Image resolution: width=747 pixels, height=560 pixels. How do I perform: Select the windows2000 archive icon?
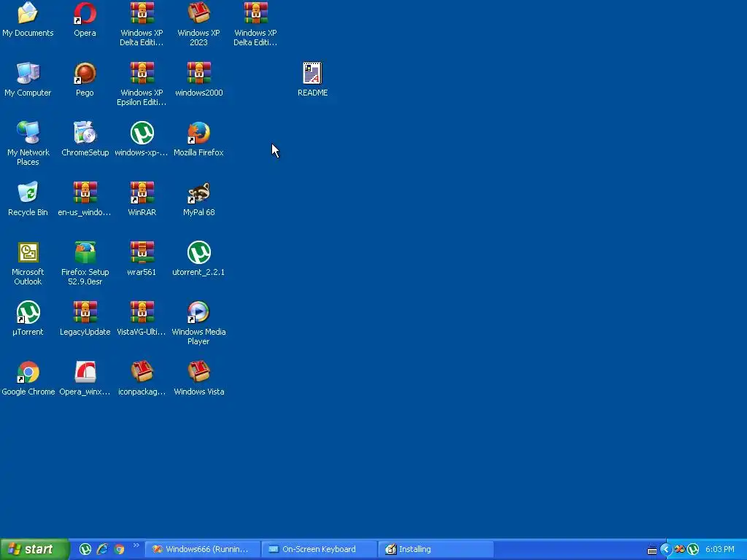click(198, 79)
